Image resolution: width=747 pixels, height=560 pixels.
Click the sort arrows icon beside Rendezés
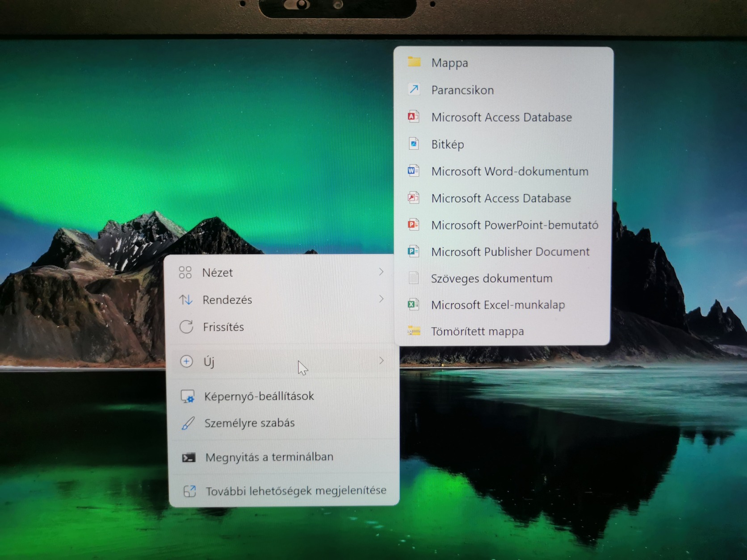click(186, 300)
